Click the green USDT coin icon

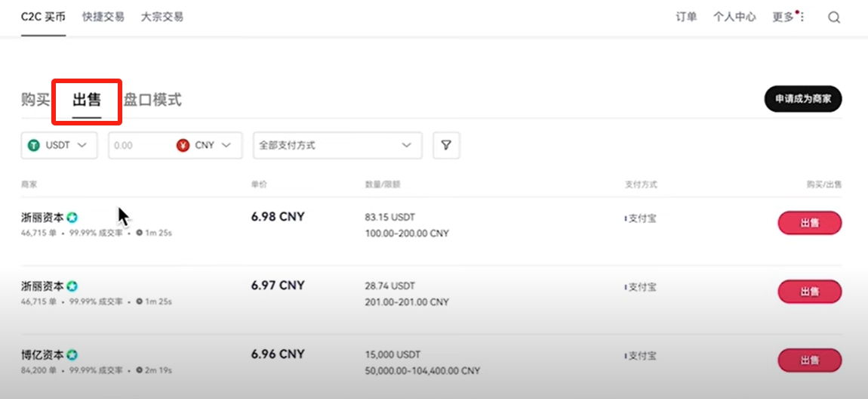click(34, 145)
